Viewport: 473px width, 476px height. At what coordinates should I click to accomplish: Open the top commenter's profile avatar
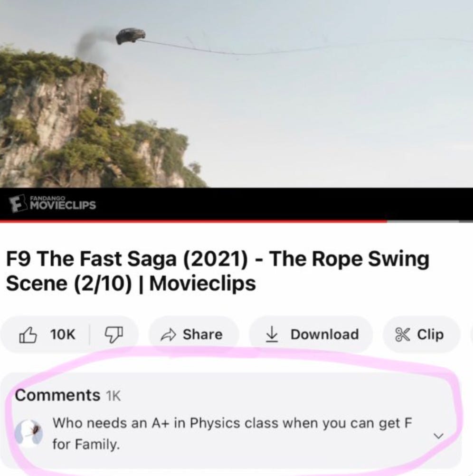coord(29,433)
